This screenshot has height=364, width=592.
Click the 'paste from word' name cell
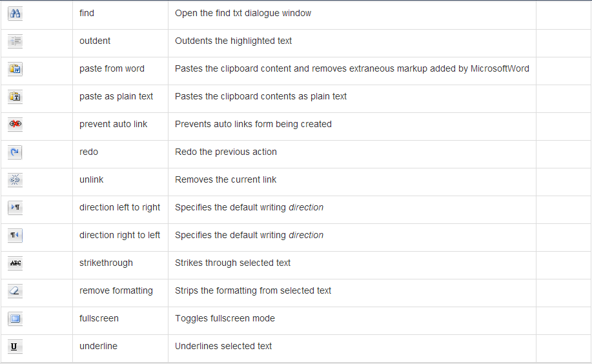pyautogui.click(x=112, y=68)
